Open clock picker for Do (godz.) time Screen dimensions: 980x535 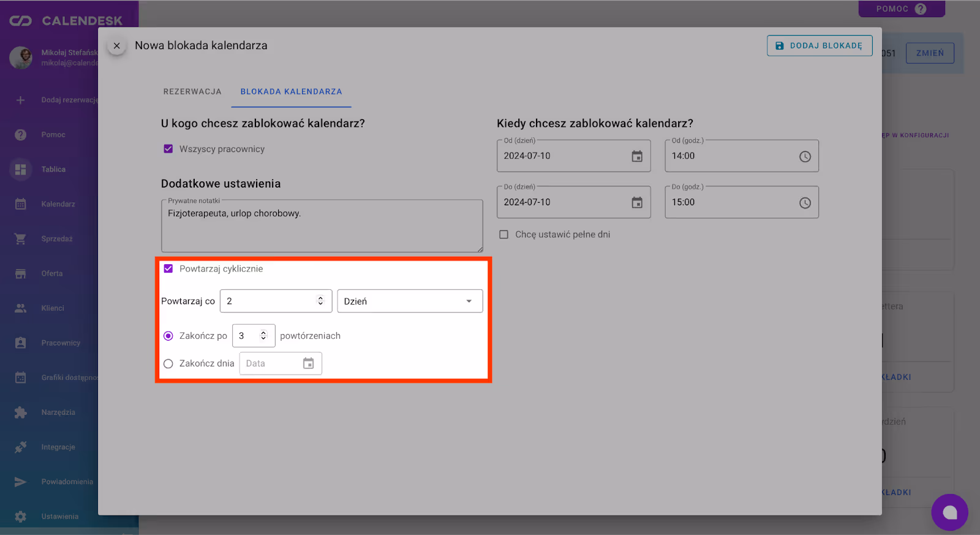coord(805,203)
